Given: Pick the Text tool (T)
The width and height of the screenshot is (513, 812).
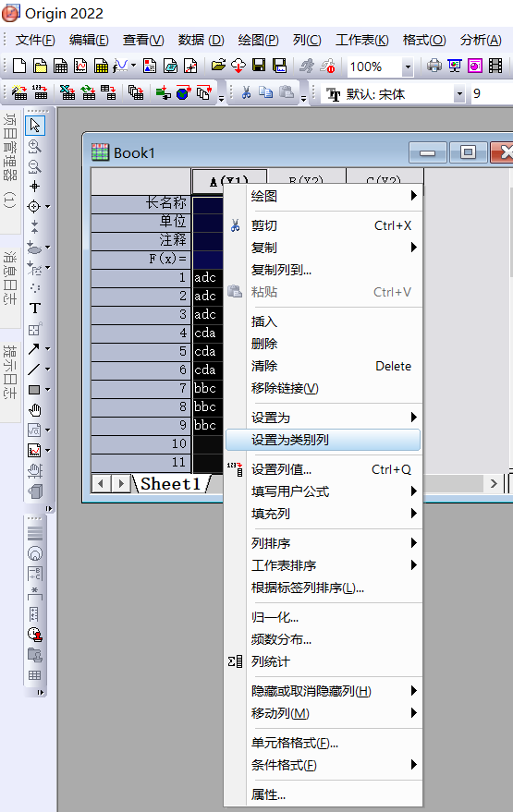Looking at the screenshot, I should (x=35, y=309).
